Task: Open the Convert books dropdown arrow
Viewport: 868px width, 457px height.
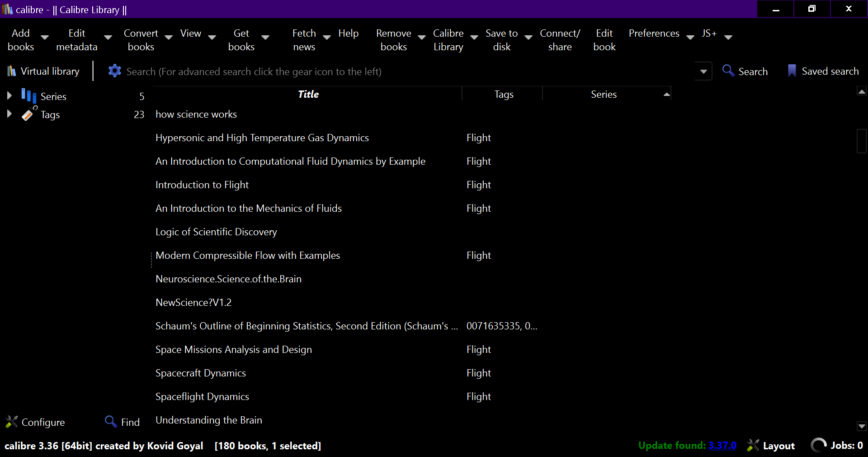Action: tap(169, 38)
